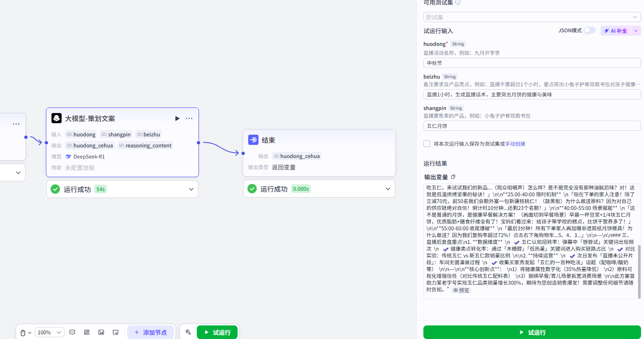Click the 大模型-策划文案 node title
The image size is (644, 339).
90,119
